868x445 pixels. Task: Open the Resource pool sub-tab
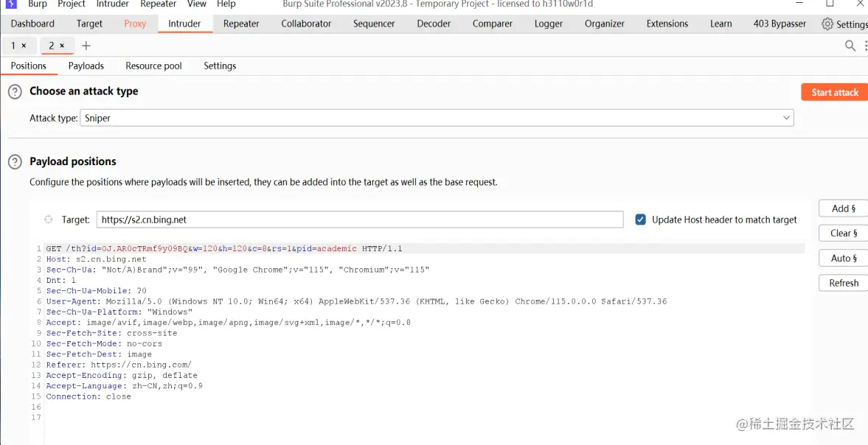pyautogui.click(x=154, y=66)
